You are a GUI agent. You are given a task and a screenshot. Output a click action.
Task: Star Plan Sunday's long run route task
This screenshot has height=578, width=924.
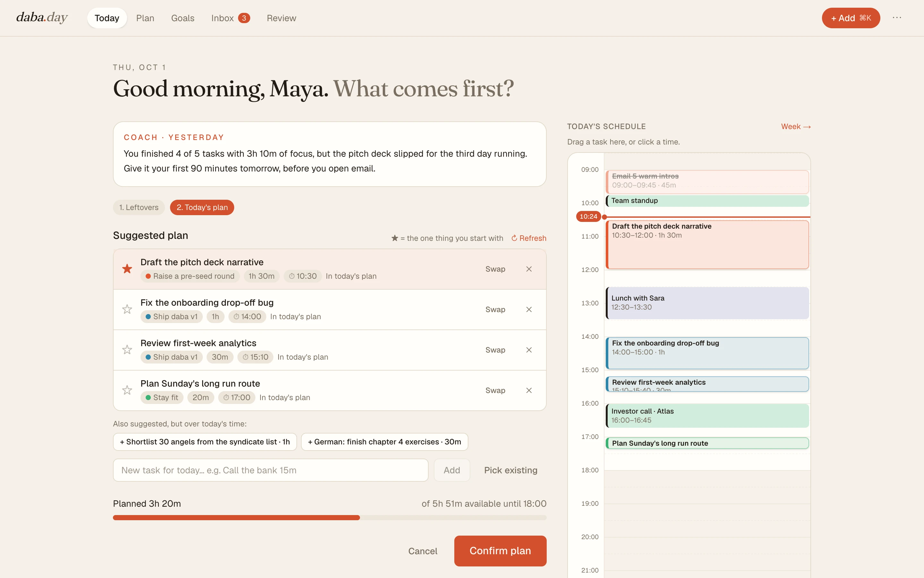coord(127,390)
